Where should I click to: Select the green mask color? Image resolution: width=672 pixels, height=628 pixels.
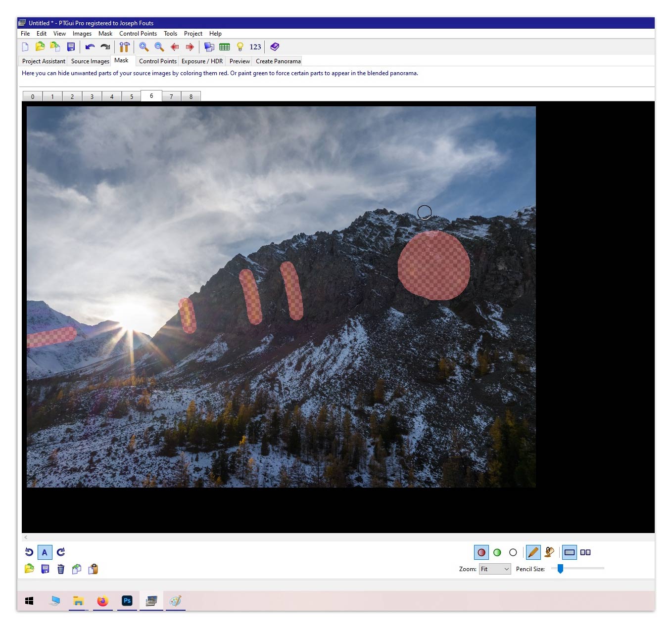[497, 552]
